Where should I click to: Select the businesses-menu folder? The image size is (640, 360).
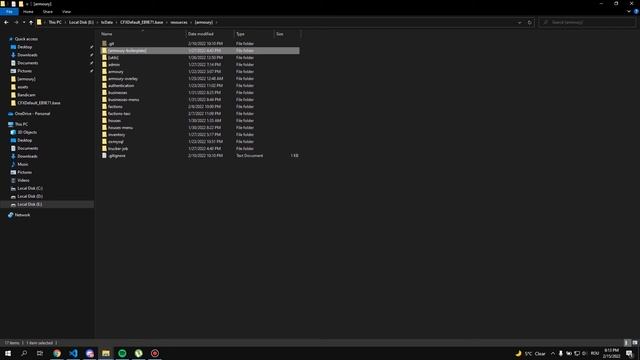(x=200, y=100)
